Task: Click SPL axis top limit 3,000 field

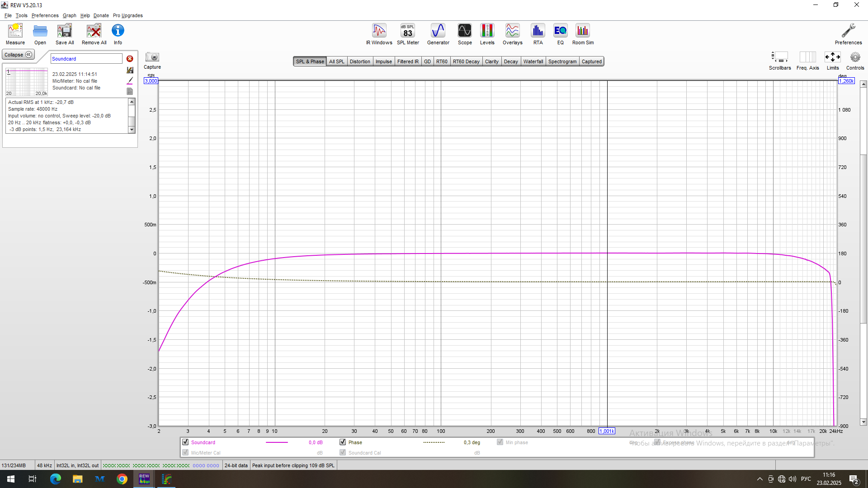Action: click(151, 81)
